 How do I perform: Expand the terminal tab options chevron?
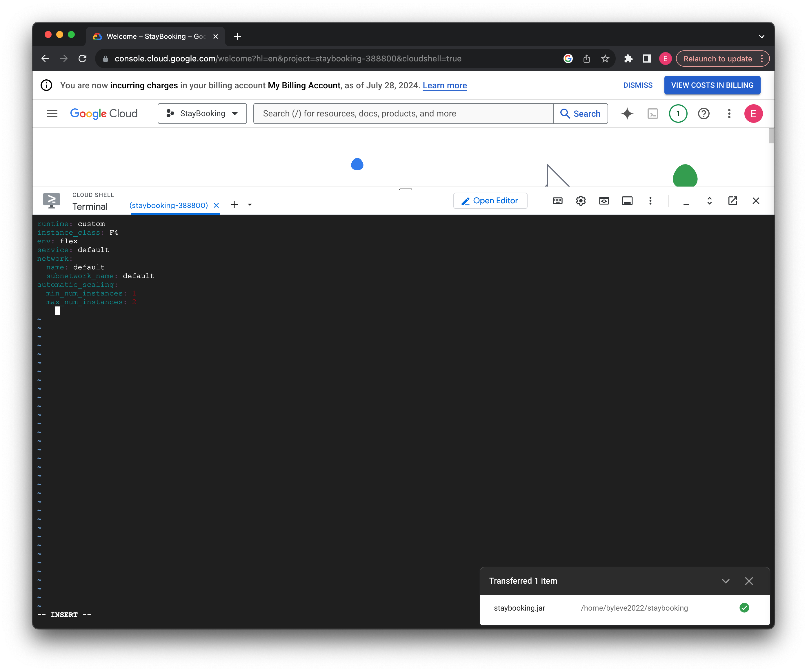coord(250,205)
